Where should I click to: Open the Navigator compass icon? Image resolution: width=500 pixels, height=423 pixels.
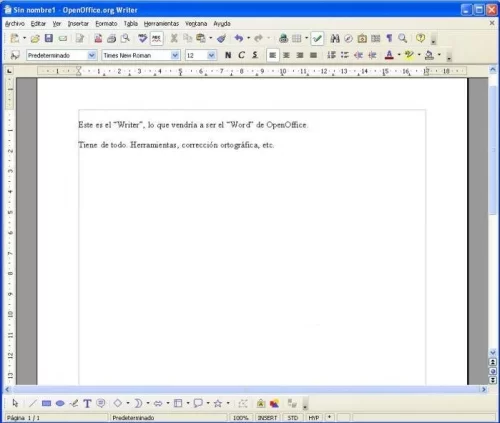[348, 38]
